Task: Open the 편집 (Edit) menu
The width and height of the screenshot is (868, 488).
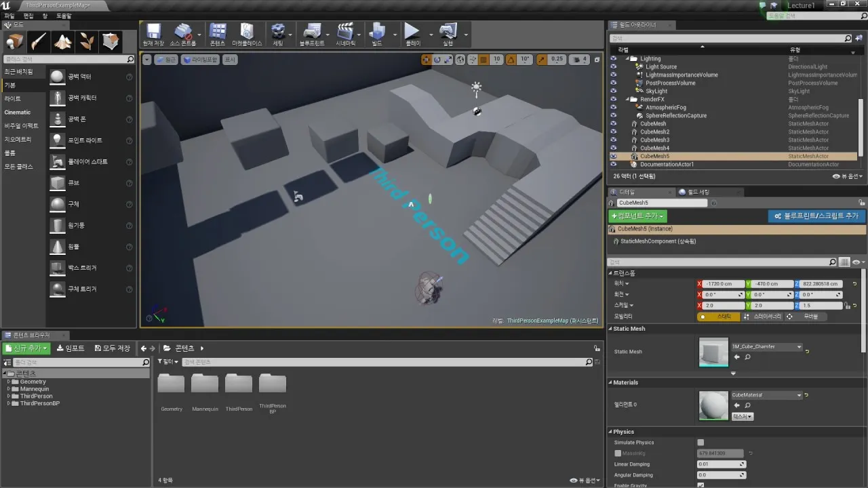Action: [28, 16]
